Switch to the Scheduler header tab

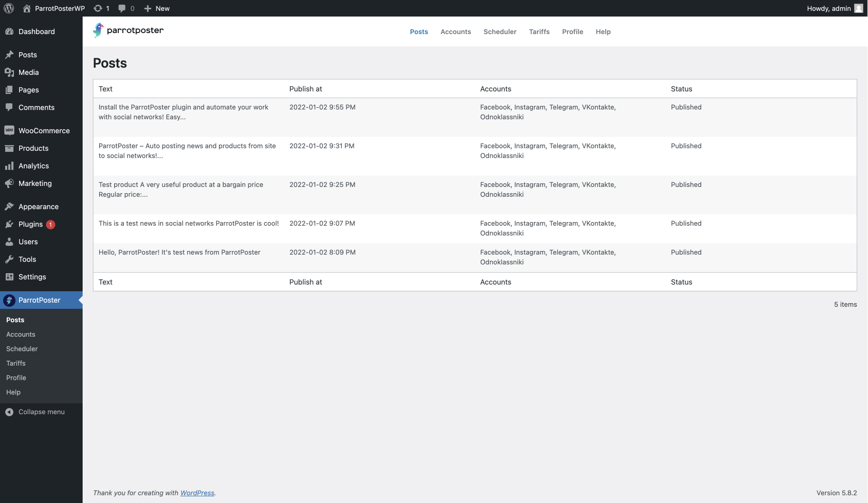pos(500,32)
